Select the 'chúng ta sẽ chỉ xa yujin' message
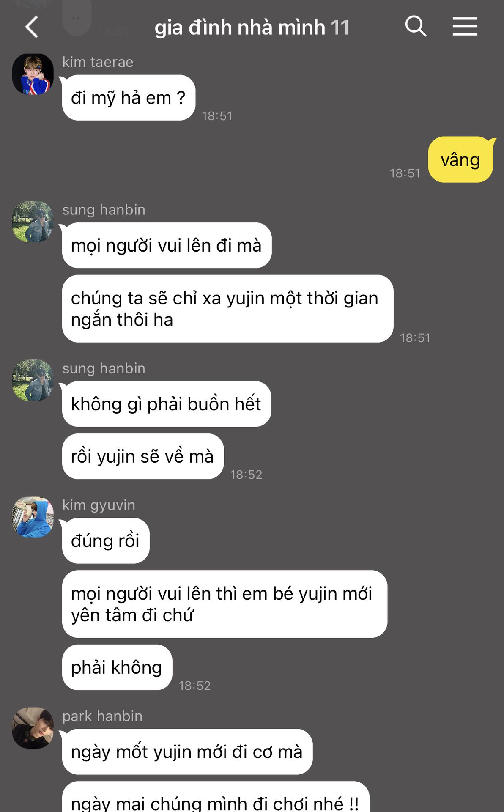504x812 pixels. 227,309
